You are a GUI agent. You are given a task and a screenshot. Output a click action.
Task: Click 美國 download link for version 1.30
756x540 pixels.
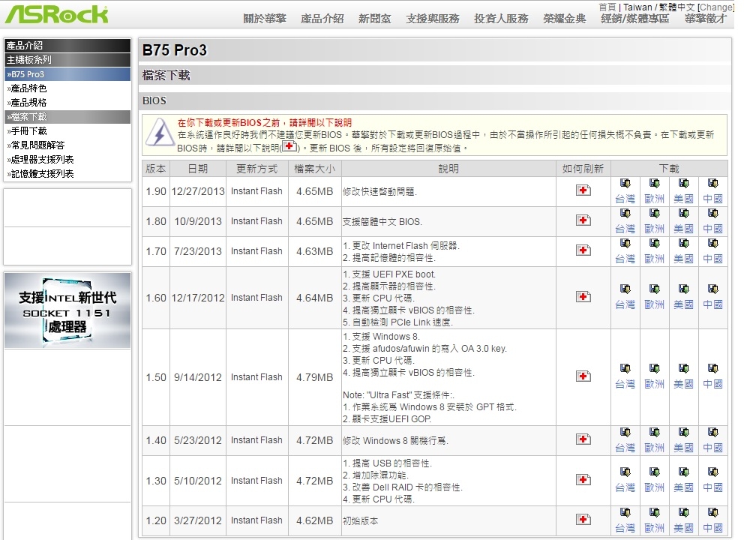(684, 487)
